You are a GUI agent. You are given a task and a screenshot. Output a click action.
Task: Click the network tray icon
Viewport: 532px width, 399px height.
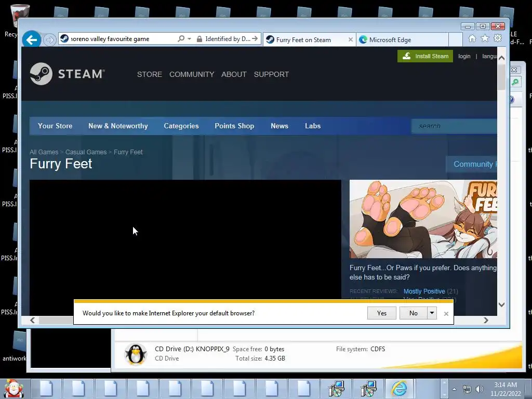click(467, 389)
